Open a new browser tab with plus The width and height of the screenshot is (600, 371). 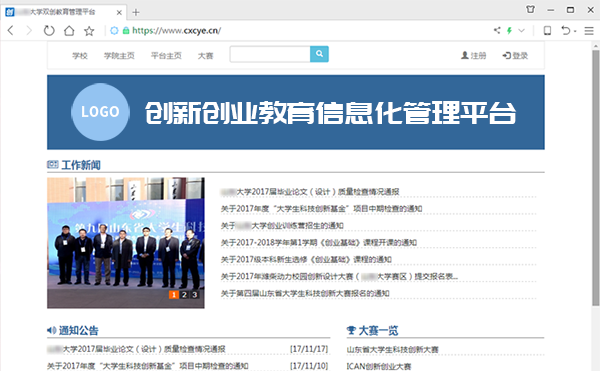(x=136, y=12)
